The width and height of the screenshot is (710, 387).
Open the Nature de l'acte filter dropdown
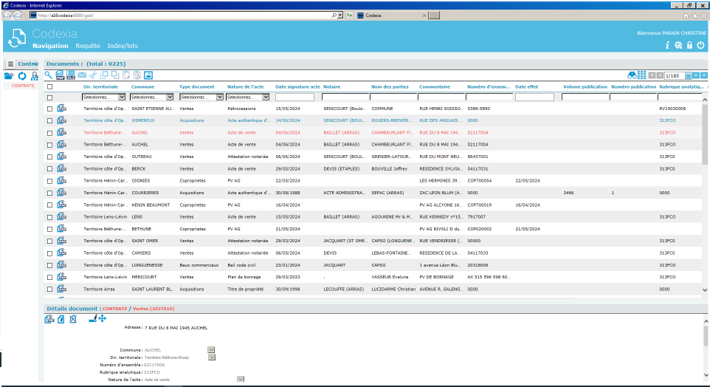[x=248, y=97]
